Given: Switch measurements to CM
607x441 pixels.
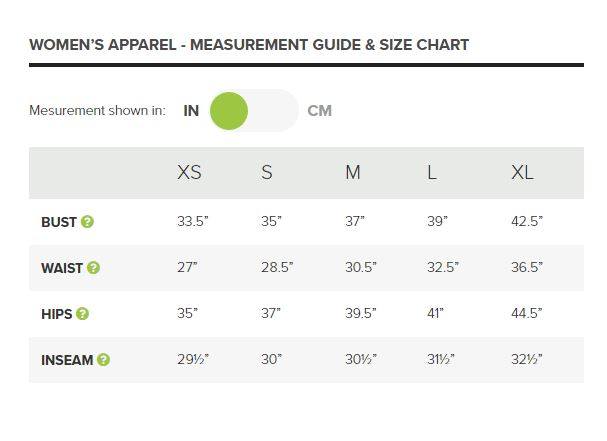Looking at the screenshot, I should pyautogui.click(x=319, y=111).
